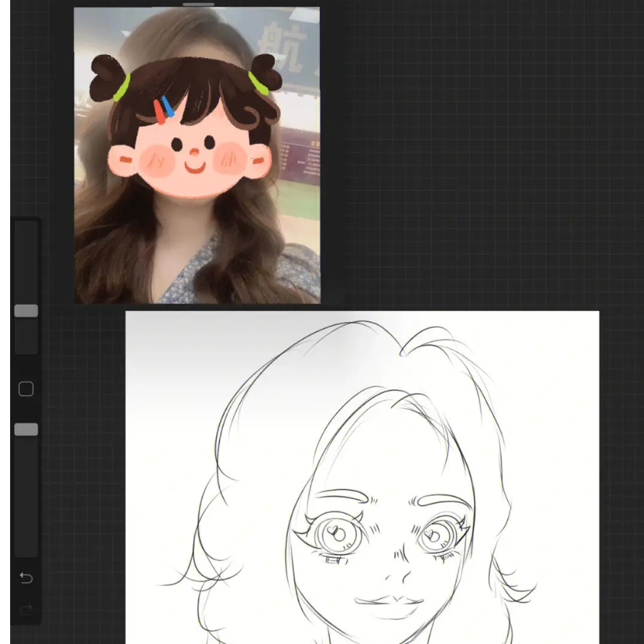Tap the left eyebrow in the line sketch
644x644 pixels.
[x=340, y=496]
